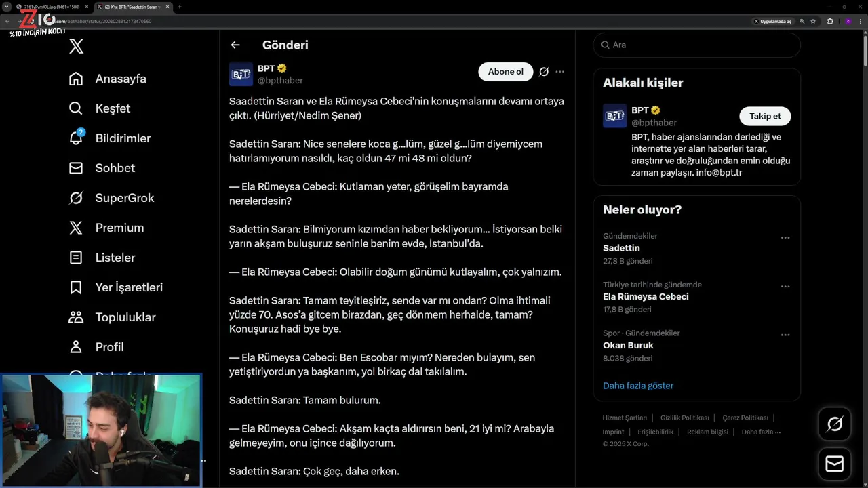Click the Listeler menu label
Viewport: 868px width, 488px height.
click(115, 258)
